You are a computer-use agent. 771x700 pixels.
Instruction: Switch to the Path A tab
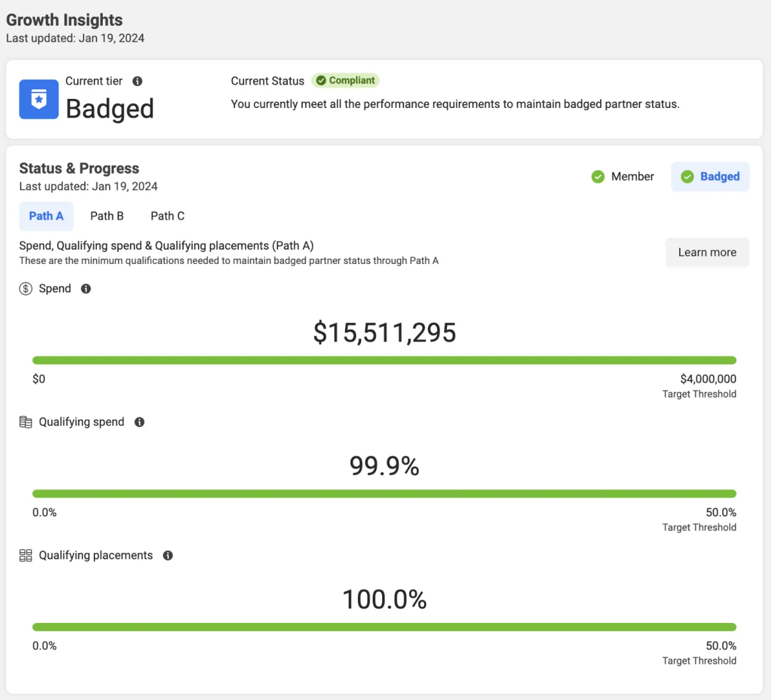(46, 216)
